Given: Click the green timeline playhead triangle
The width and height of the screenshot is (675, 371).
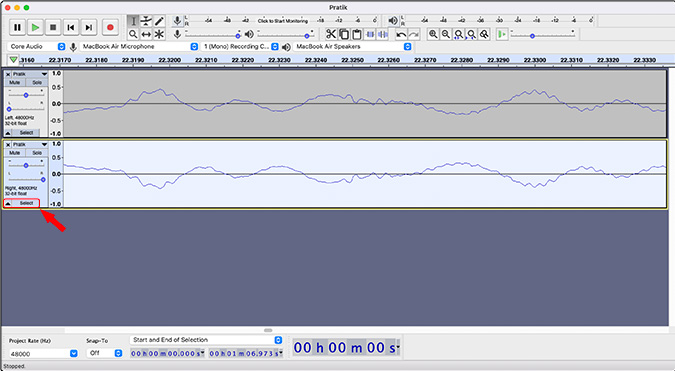Looking at the screenshot, I should tap(14, 60).
